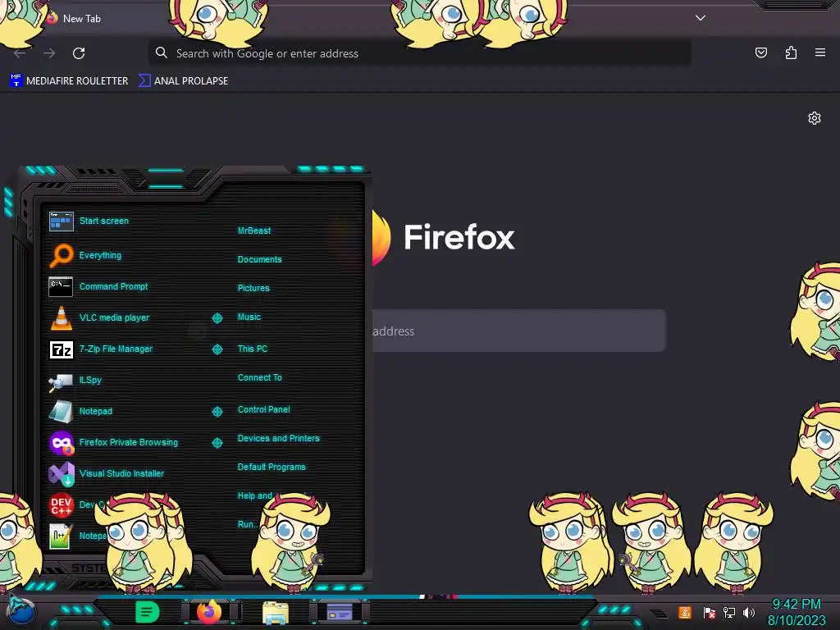Viewport: 840px width, 630px height.
Task: Expand Notepad jump list arrow
Action: [217, 412]
